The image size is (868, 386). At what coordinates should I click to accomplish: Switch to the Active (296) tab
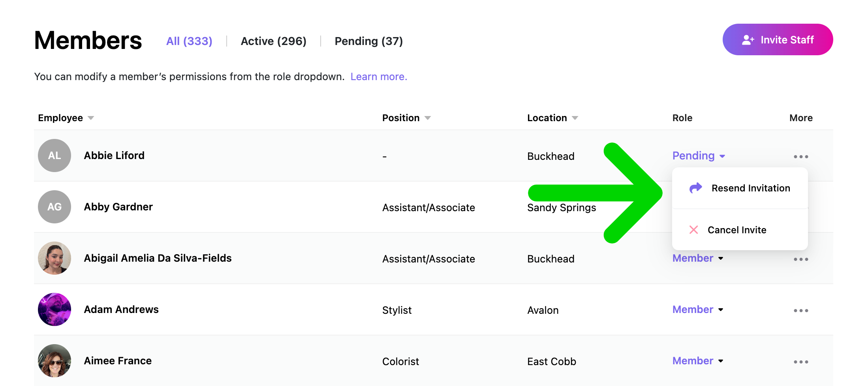pyautogui.click(x=273, y=41)
